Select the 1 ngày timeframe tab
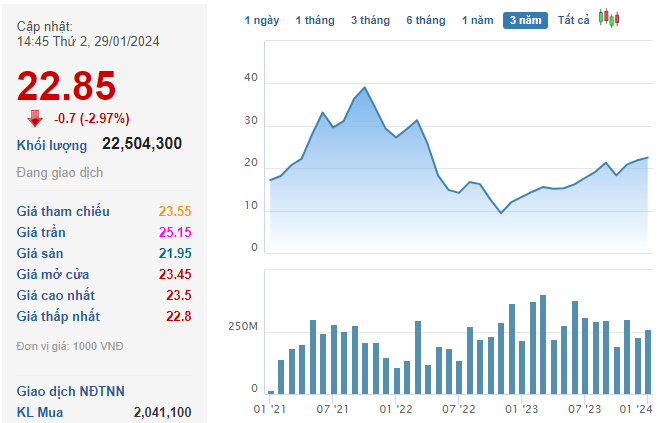The image size is (665, 423). [x=262, y=20]
